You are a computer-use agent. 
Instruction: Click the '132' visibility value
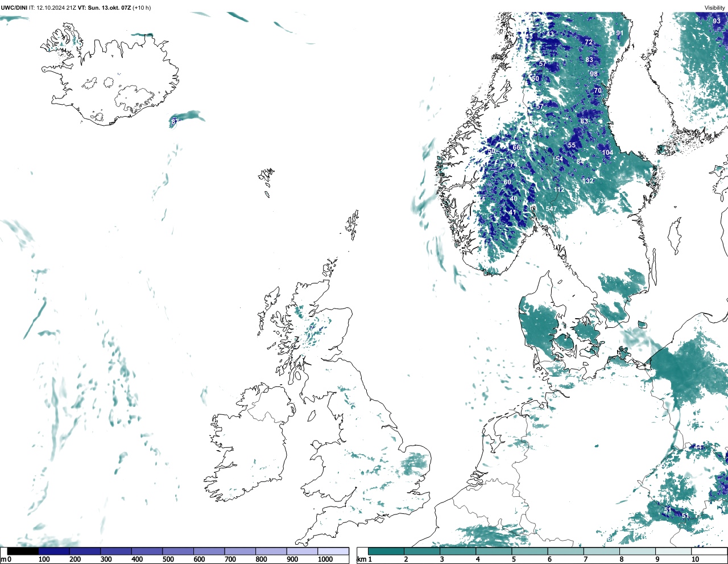588,181
